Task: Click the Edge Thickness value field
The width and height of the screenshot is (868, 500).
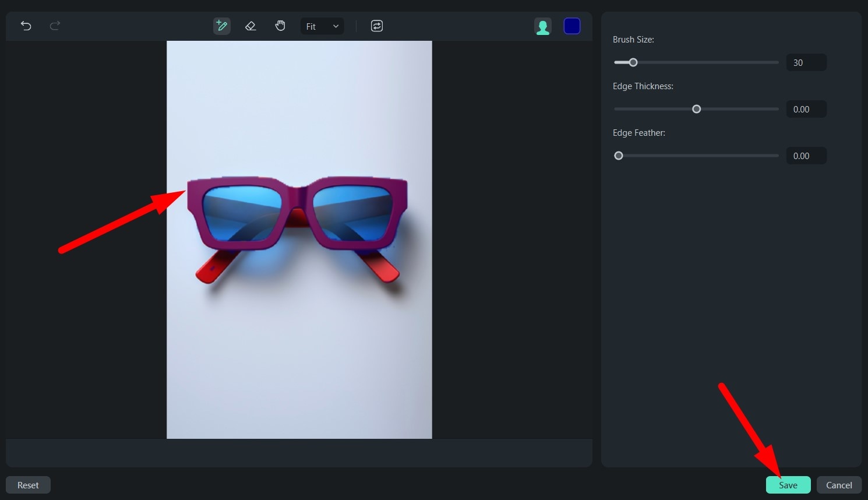Action: point(806,109)
